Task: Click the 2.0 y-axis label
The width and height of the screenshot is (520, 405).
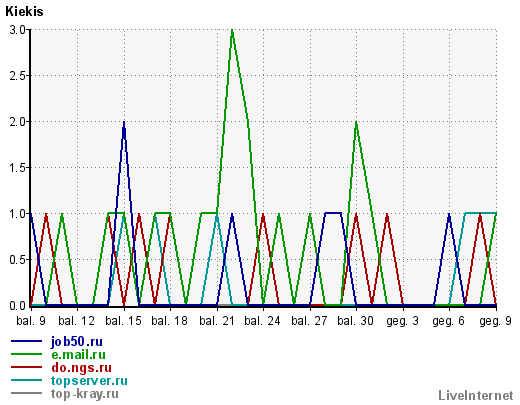Action: 17,122
